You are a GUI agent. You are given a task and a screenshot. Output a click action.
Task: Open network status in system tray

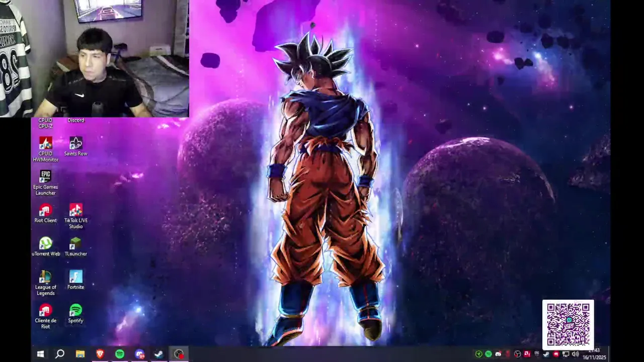coord(566,354)
